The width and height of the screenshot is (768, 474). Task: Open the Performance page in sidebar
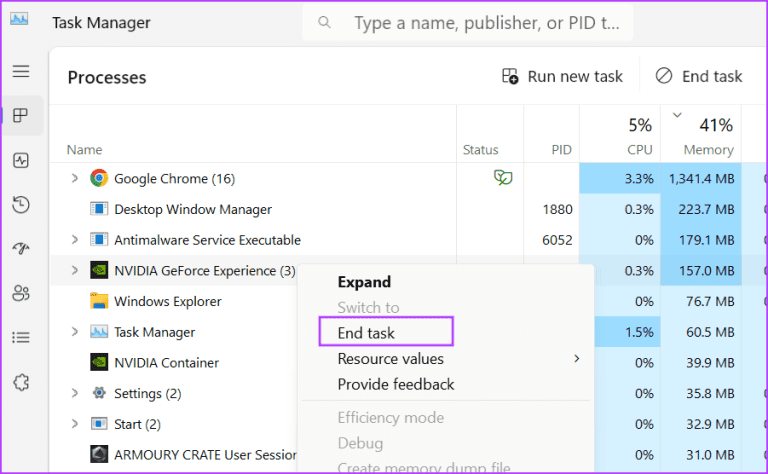pyautogui.click(x=21, y=160)
